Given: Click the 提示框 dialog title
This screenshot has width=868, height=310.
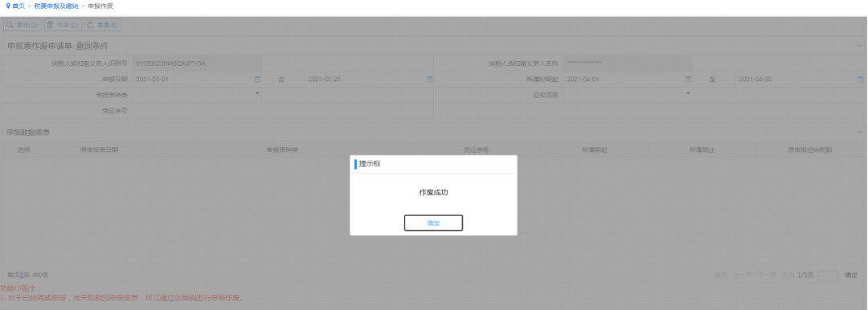Looking at the screenshot, I should [x=369, y=164].
